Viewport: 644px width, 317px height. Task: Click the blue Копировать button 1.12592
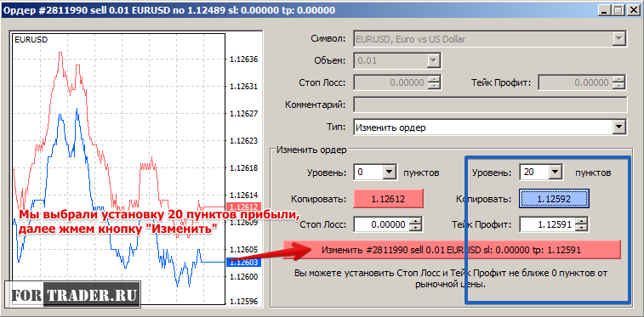(554, 200)
